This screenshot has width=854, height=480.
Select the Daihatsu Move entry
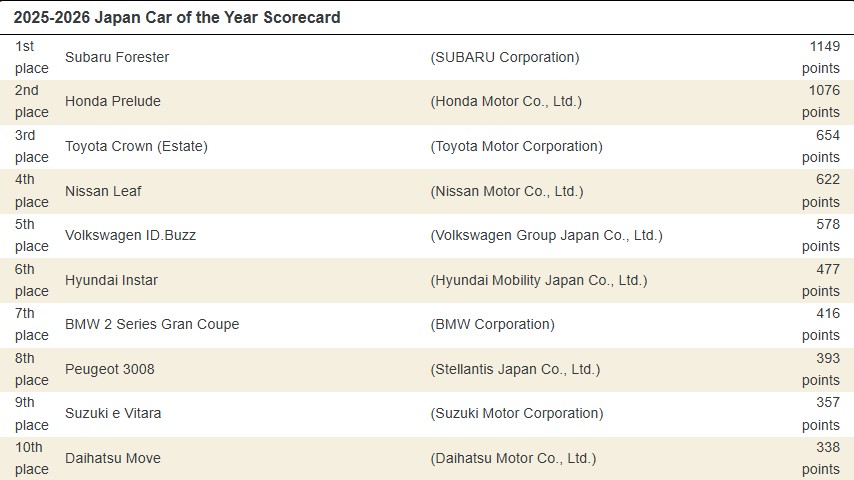tap(112, 458)
